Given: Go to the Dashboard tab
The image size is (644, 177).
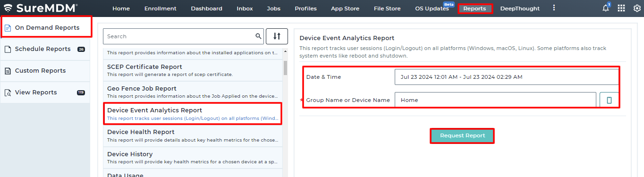Looking at the screenshot, I should coord(206,8).
